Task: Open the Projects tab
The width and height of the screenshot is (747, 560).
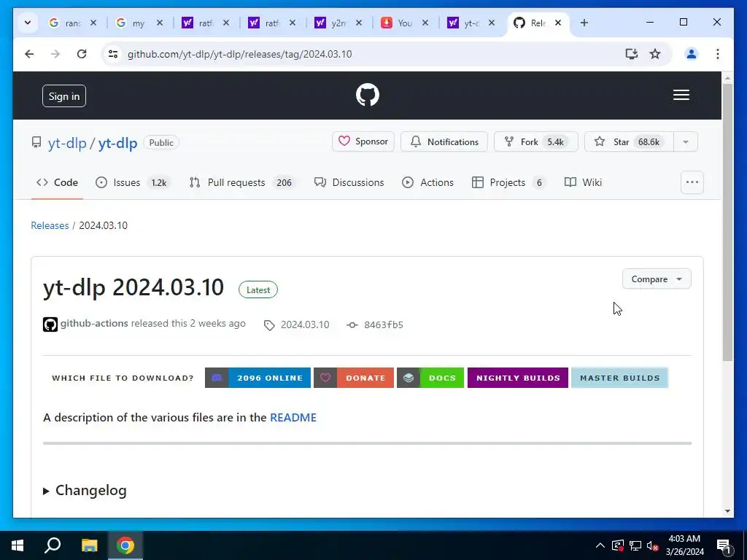Action: [x=508, y=182]
